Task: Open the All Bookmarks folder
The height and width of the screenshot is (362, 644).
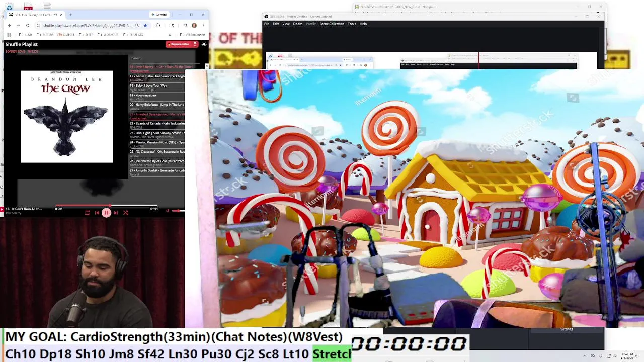Action: (193, 35)
